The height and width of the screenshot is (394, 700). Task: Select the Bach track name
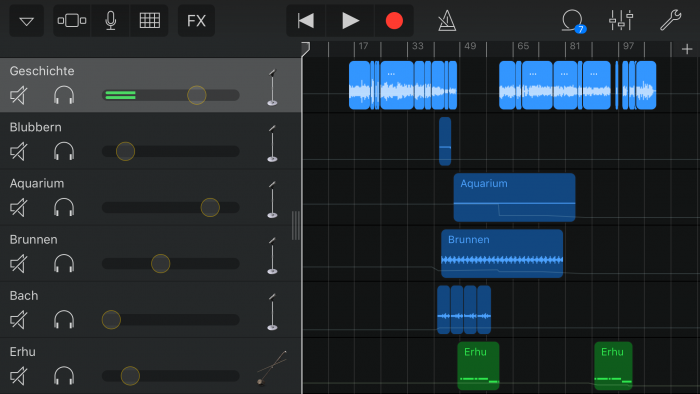click(x=24, y=296)
